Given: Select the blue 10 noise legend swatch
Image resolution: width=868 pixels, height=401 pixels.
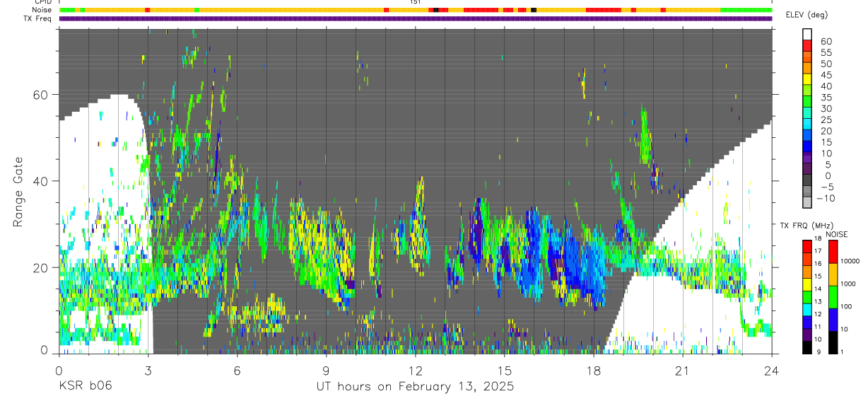Looking at the screenshot, I should [832, 319].
